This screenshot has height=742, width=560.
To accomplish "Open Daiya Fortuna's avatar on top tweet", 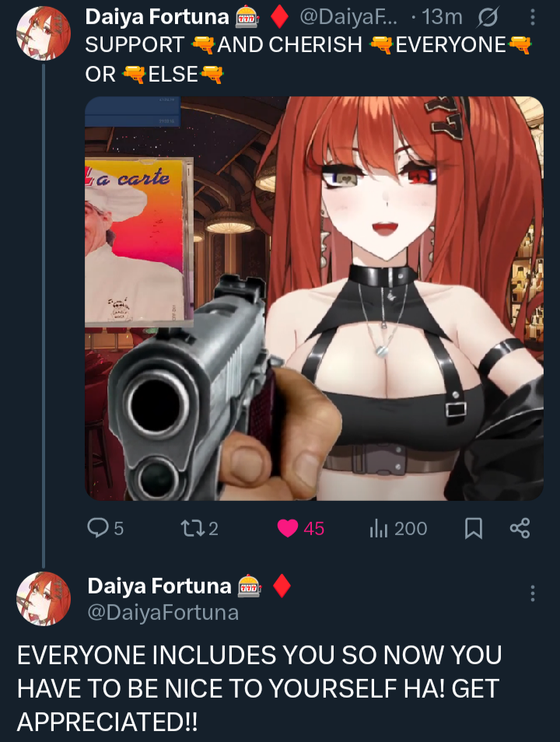I will (x=43, y=33).
